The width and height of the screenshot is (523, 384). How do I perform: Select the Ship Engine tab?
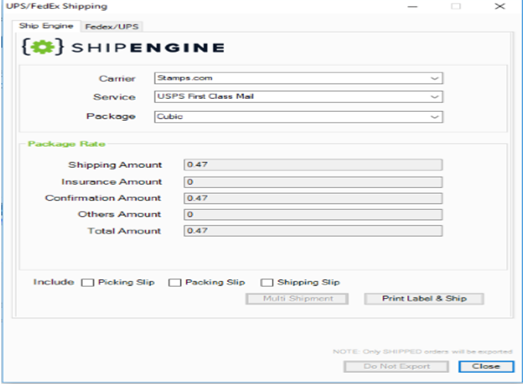(x=46, y=26)
